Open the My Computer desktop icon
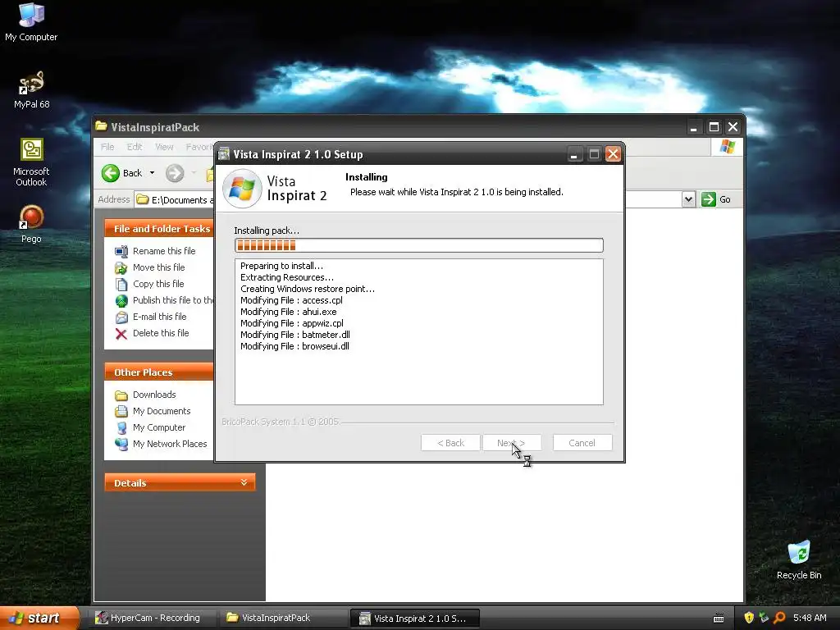840x630 pixels. pyautogui.click(x=31, y=21)
